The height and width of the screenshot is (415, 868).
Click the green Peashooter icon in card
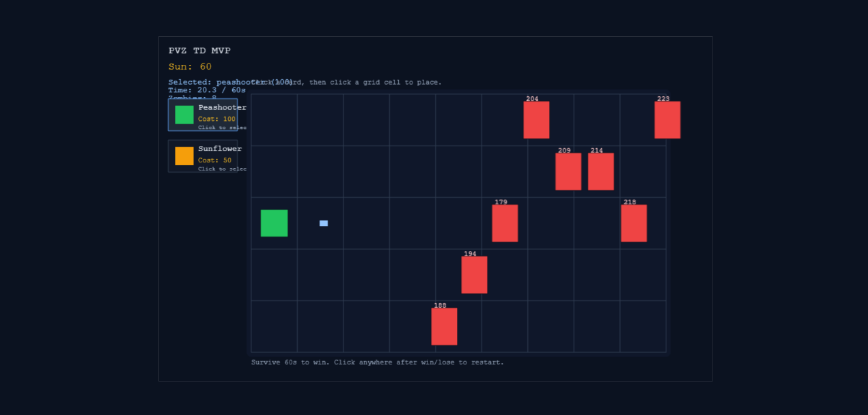(184, 115)
